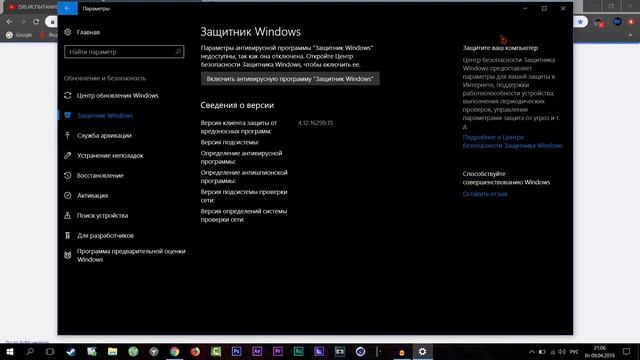Screen dimensions: 640x360
Task: Bookmark page with Chrome star icon
Action: pyautogui.click(x=580, y=22)
